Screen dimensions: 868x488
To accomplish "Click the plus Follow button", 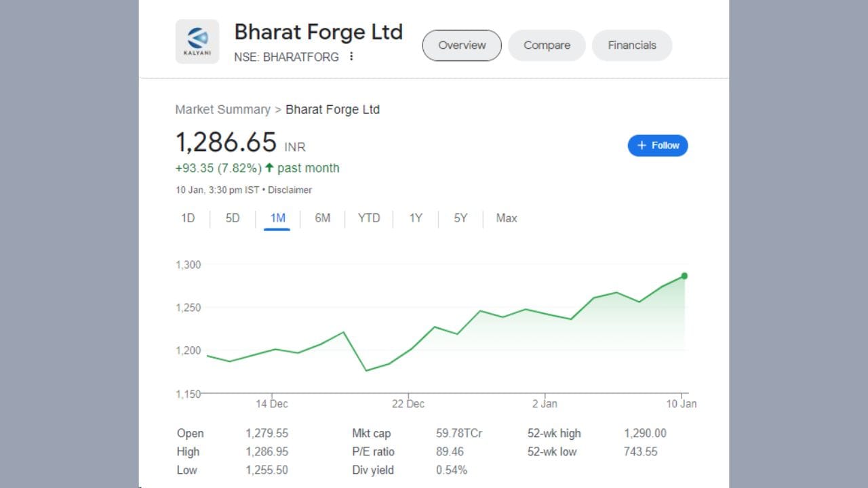I will click(x=658, y=146).
